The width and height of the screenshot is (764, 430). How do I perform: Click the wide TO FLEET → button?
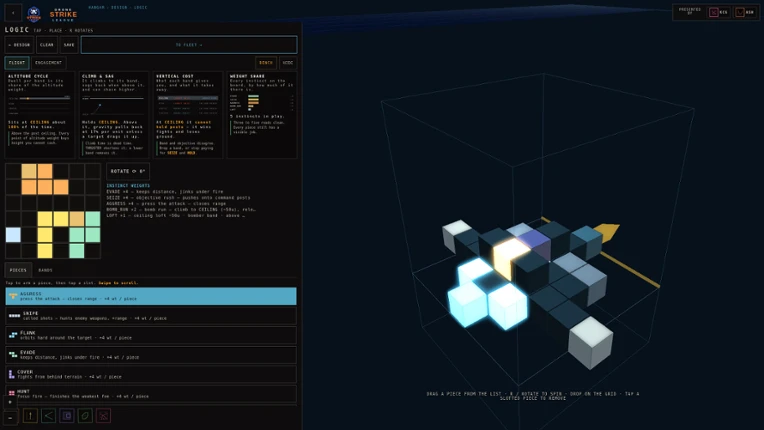click(x=189, y=45)
